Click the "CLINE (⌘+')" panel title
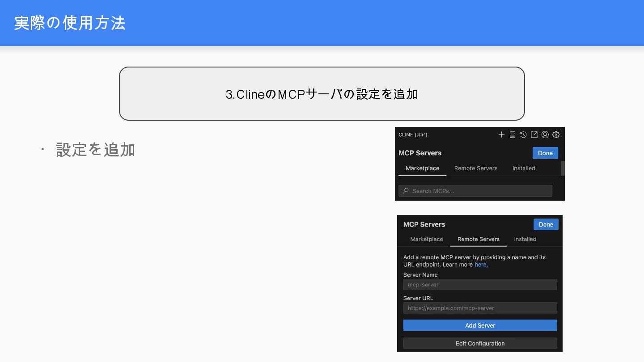The width and height of the screenshot is (644, 362). (x=413, y=135)
